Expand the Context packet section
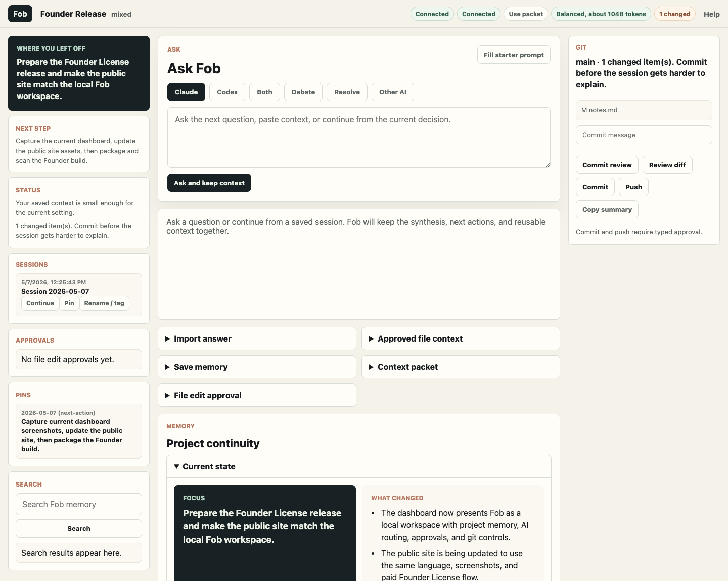Viewport: 728px width, 581px height. tap(461, 367)
